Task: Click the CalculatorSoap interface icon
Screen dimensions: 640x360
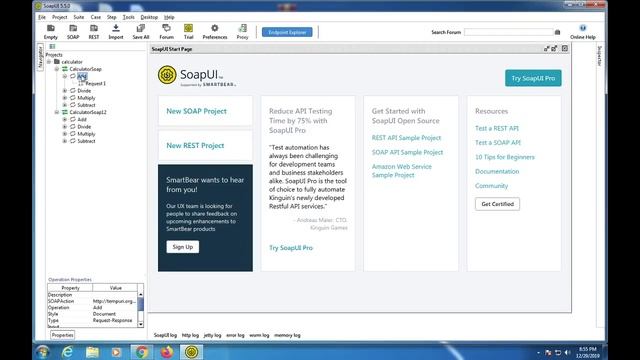Action: (x=64, y=69)
